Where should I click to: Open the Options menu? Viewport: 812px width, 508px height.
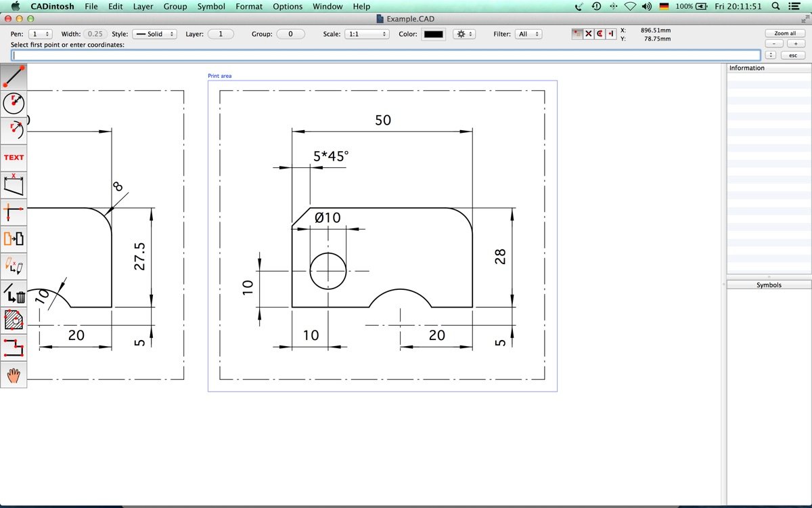tap(288, 6)
